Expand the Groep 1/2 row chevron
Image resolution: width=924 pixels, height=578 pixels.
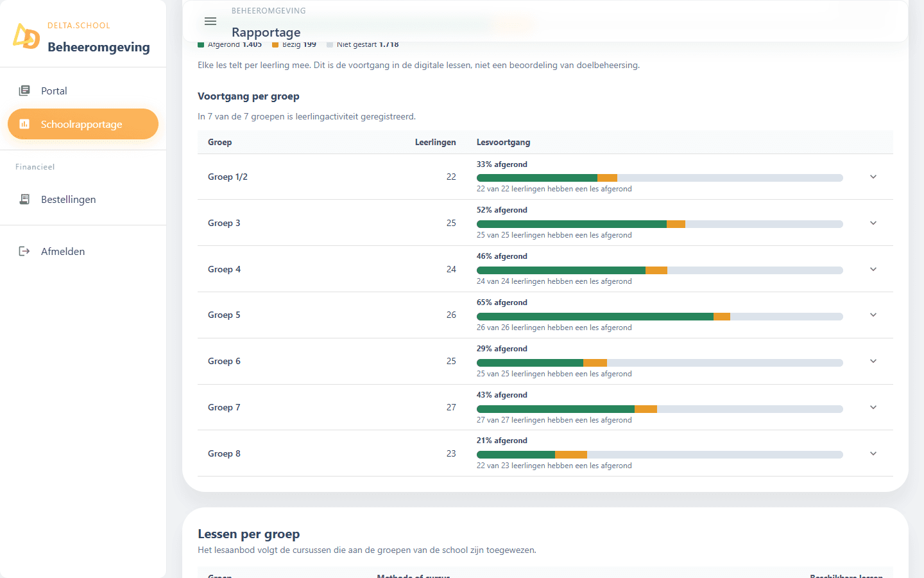pyautogui.click(x=873, y=177)
